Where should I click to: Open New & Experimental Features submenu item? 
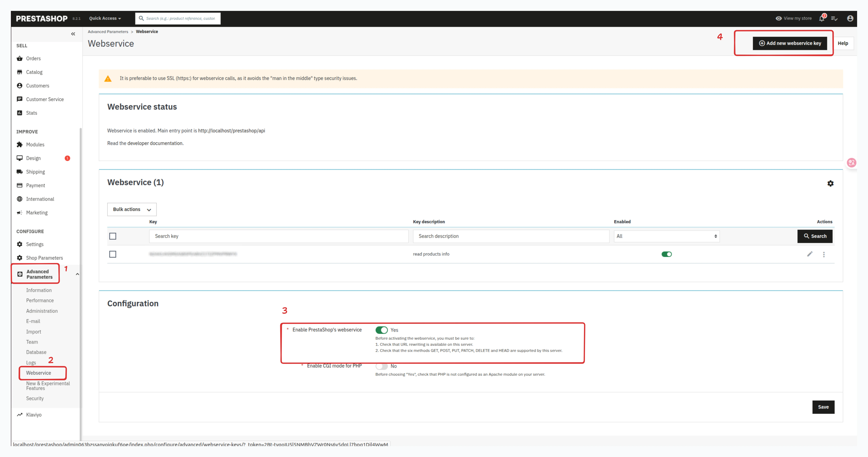pos(48,386)
